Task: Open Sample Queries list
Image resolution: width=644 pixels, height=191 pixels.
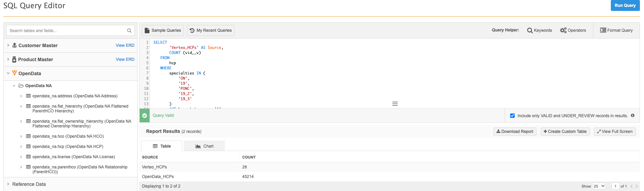Action: point(163,30)
